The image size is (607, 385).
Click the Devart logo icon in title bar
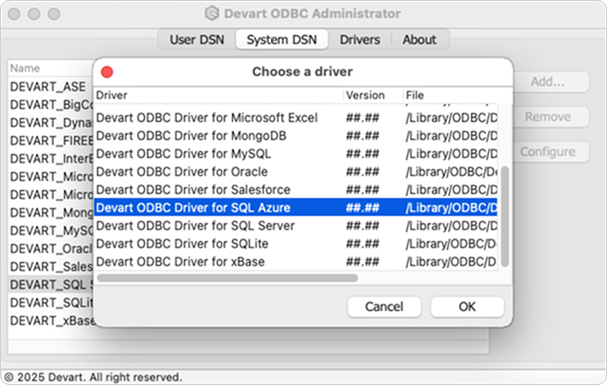212,14
